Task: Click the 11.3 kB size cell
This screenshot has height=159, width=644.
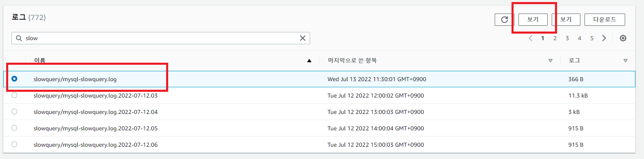Action: (578, 95)
